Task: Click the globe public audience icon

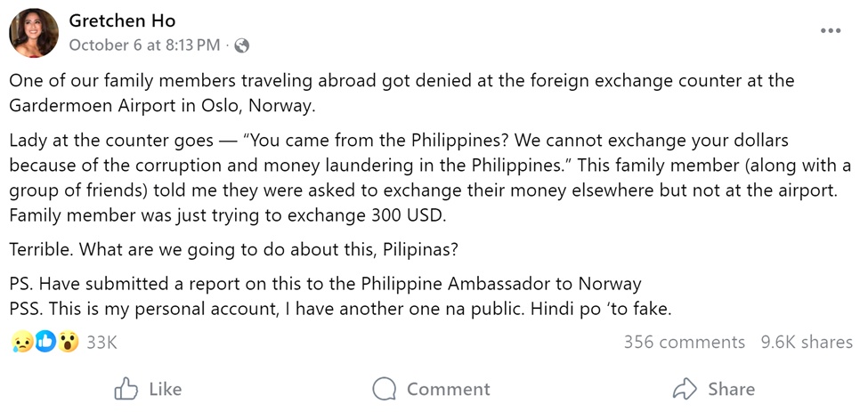Action: [242, 45]
